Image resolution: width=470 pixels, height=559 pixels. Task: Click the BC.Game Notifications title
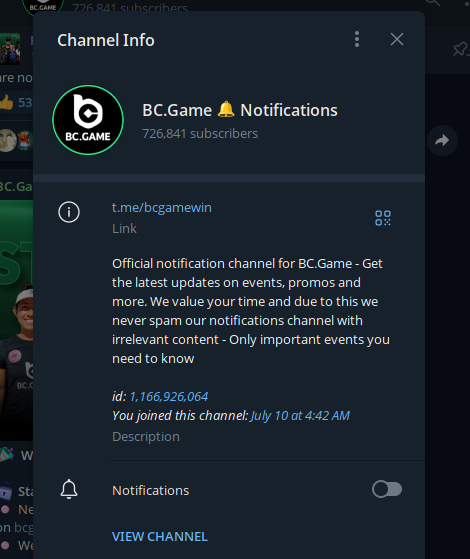240,110
